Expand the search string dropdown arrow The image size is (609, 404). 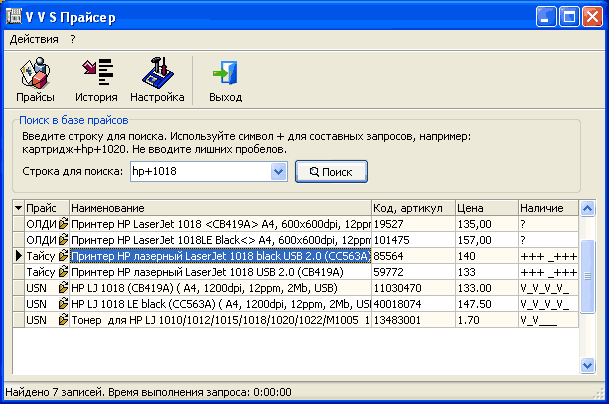coord(279,172)
